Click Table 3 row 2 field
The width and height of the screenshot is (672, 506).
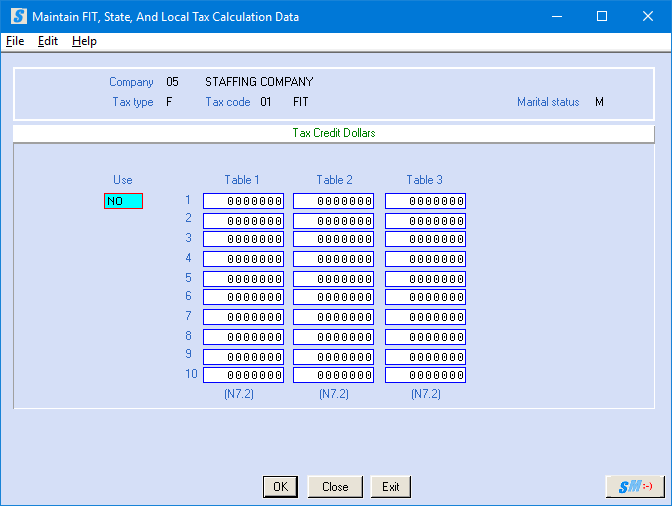point(425,221)
